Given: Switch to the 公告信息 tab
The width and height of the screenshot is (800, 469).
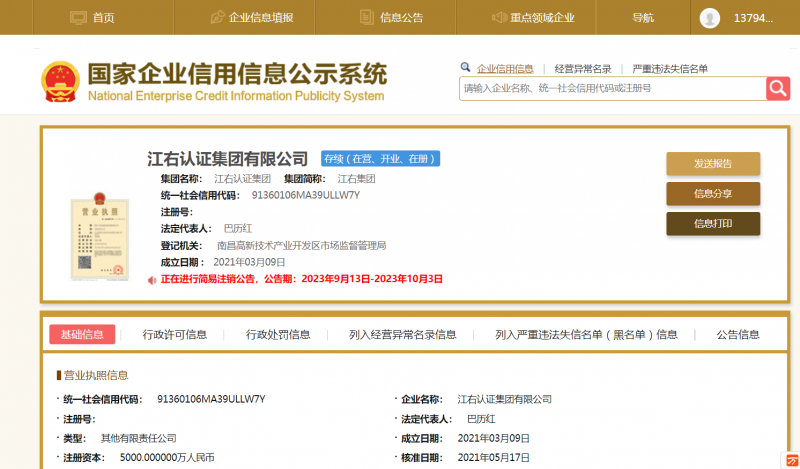Looking at the screenshot, I should [x=738, y=335].
